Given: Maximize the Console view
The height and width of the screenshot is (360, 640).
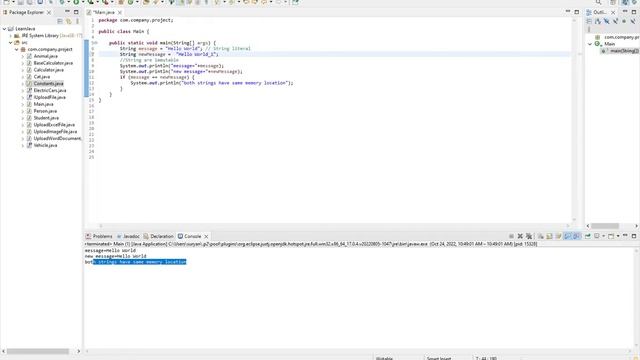Looking at the screenshot, I should (634, 236).
